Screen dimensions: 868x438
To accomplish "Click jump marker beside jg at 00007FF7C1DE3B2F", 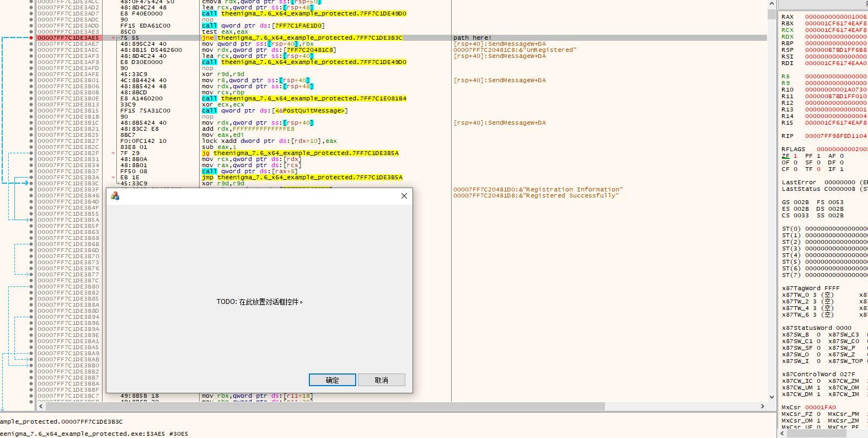I will [x=114, y=153].
